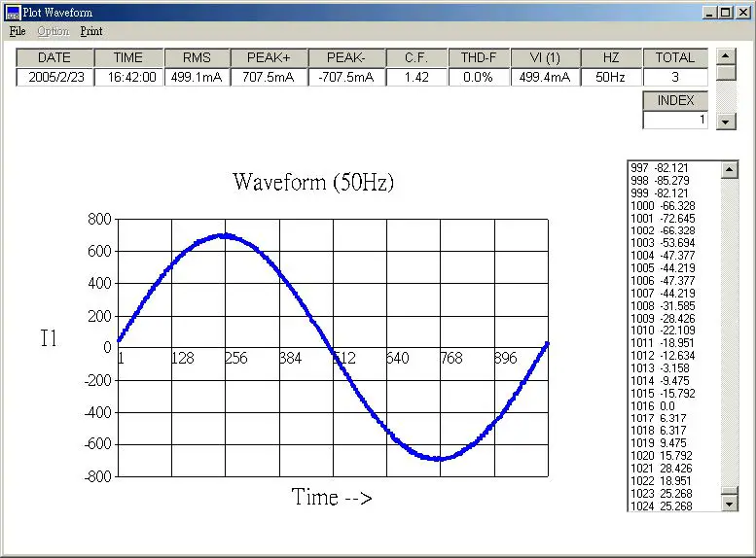Click the date value 2005/2/23

click(x=54, y=77)
